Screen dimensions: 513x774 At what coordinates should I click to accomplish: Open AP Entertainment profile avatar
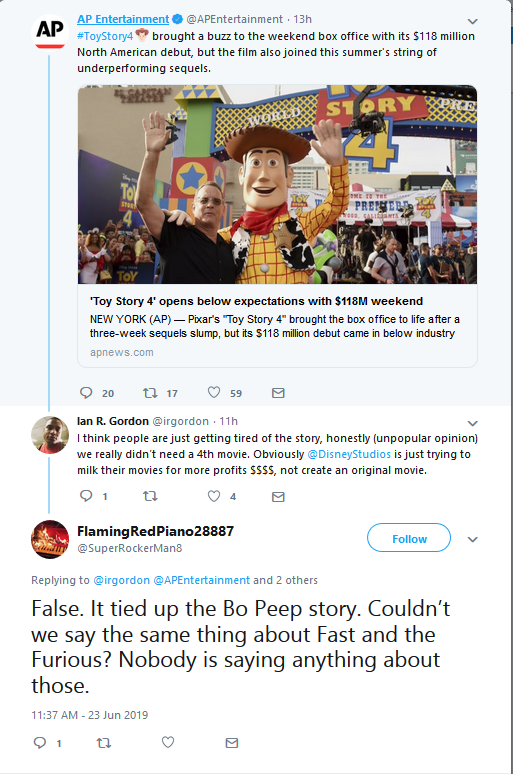coord(50,32)
